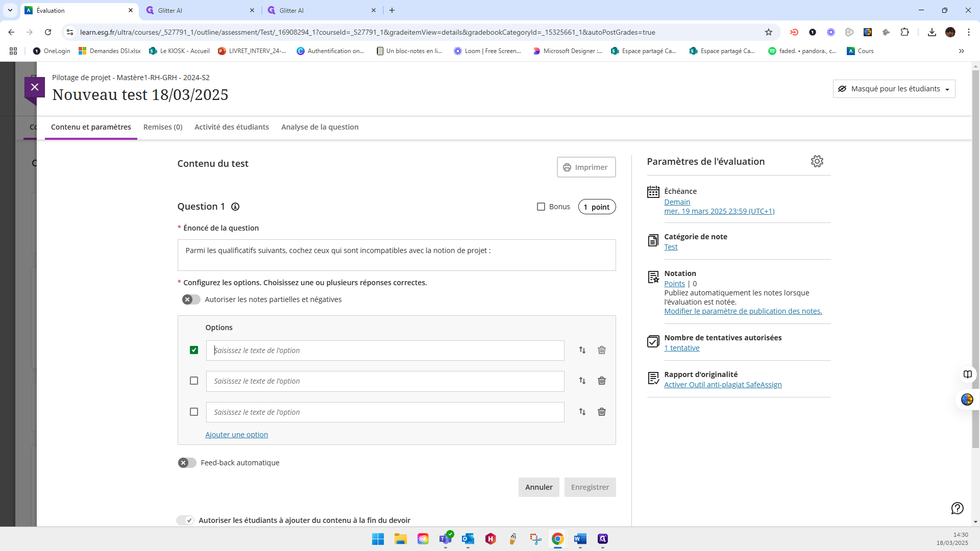
Task: Click the Windows Start button
Action: pos(378,539)
